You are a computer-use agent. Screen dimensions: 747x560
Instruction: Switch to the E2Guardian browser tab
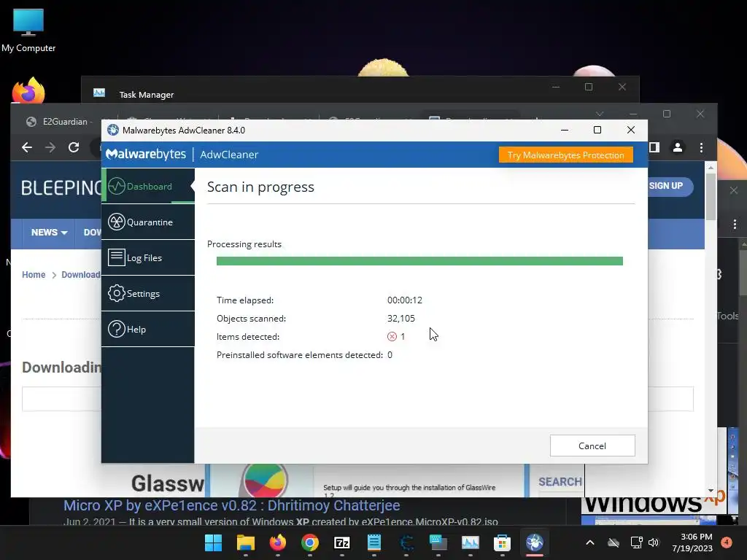64,122
